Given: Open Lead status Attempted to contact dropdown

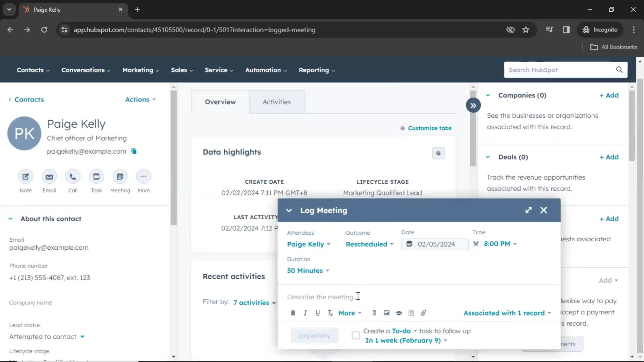Looking at the screenshot, I should pos(47,337).
